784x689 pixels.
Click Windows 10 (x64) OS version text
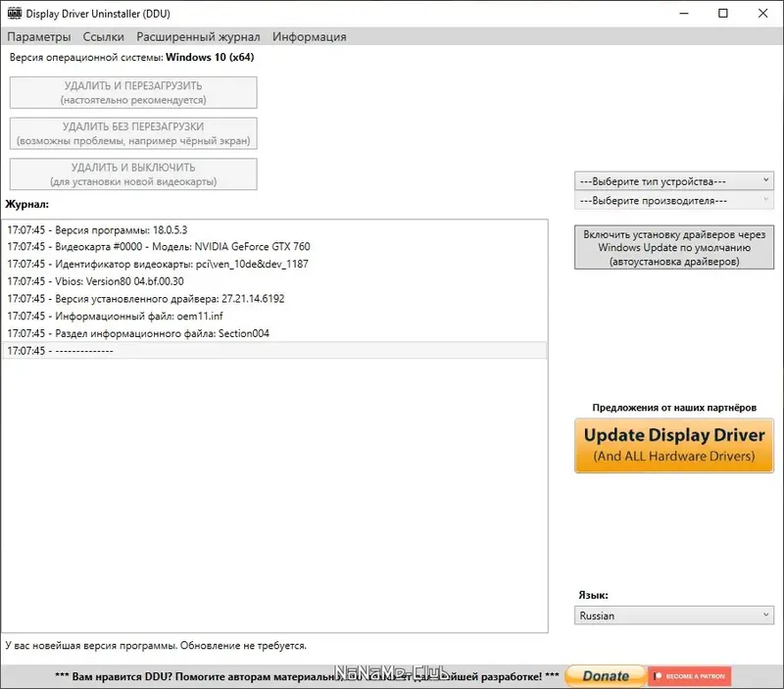(210, 57)
